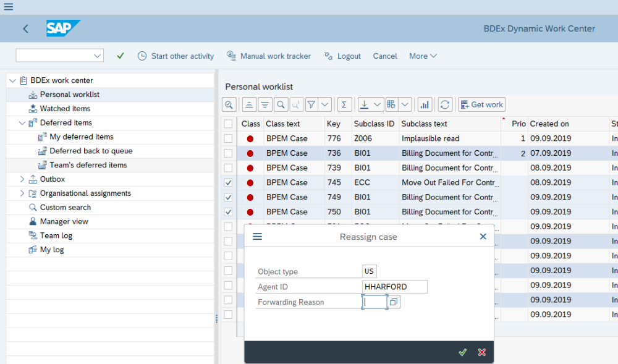Open the More menu
618x364 pixels.
tap(423, 56)
